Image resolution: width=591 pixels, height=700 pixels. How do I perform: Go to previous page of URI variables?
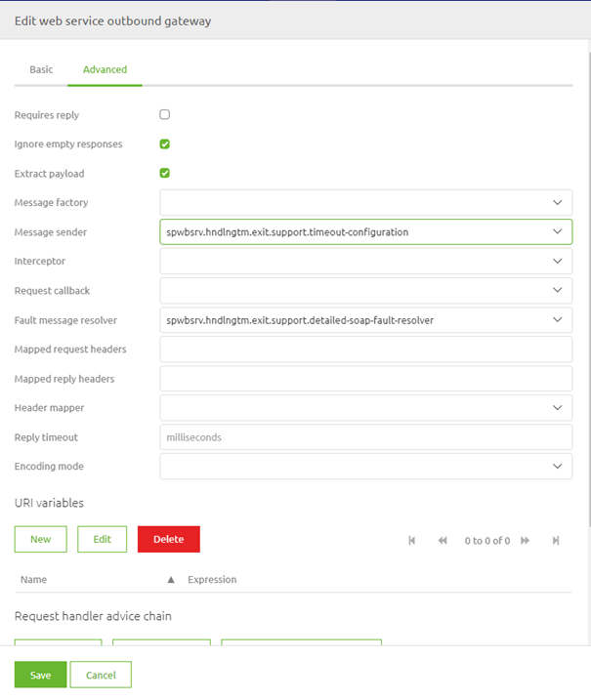443,541
